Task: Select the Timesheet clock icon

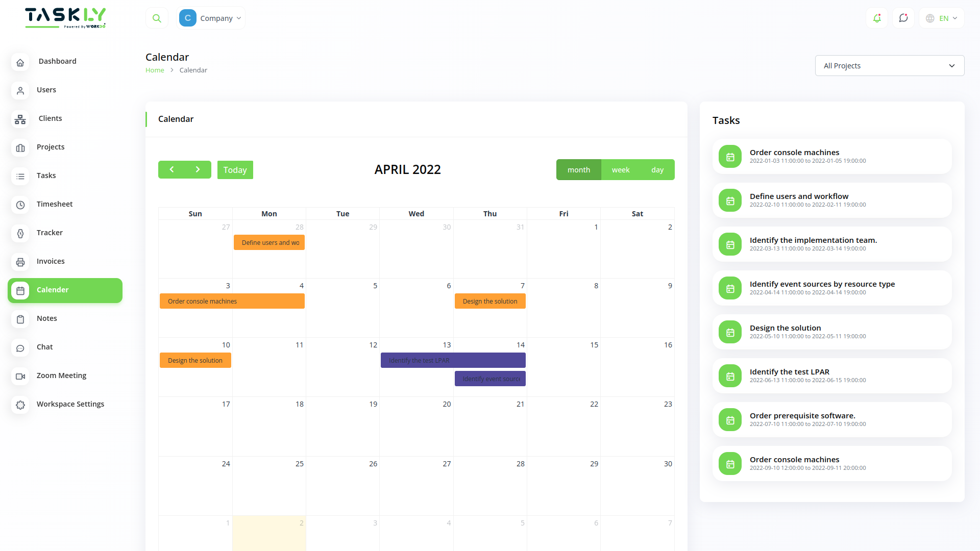Action: (20, 205)
